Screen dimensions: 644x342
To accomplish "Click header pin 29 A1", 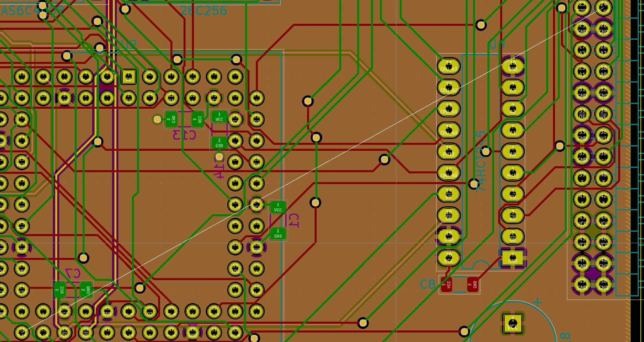I will (x=582, y=71).
